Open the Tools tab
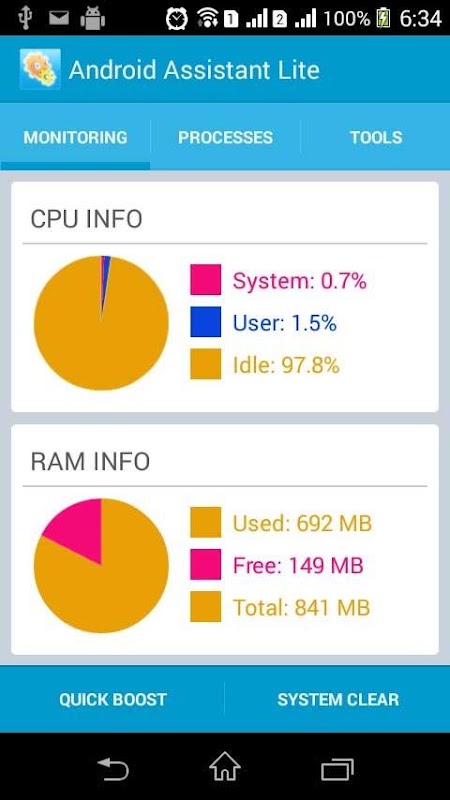Screen dimensions: 450x800 376,137
